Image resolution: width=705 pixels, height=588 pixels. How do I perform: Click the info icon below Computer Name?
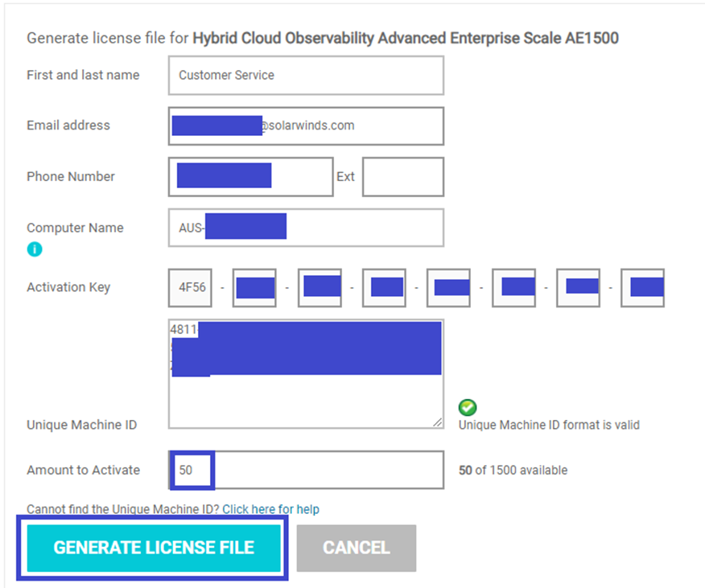pyautogui.click(x=34, y=249)
